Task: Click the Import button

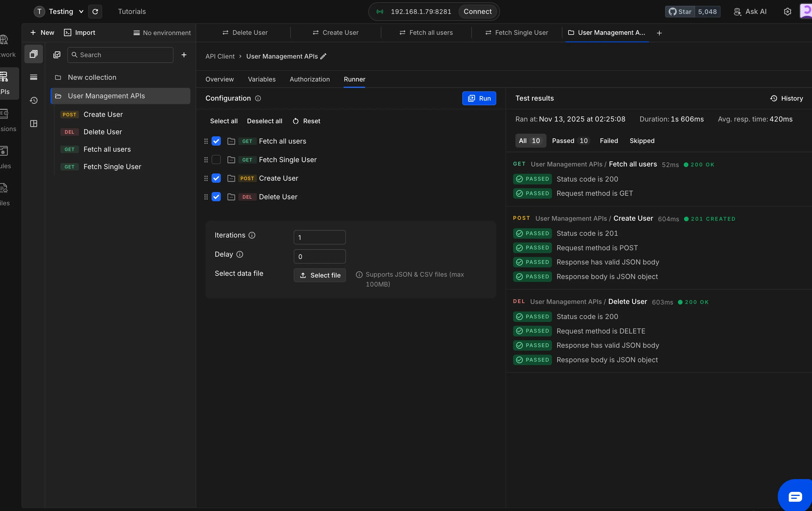Action: point(80,33)
